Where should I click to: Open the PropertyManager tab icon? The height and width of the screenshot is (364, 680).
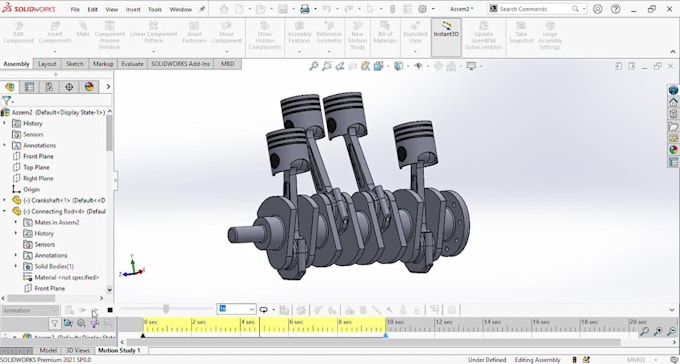pyautogui.click(x=29, y=87)
